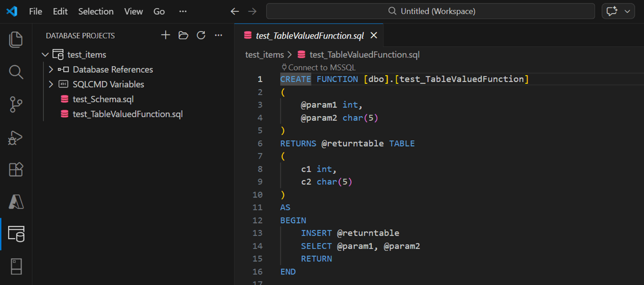The image size is (644, 285).
Task: Open the Search view icon
Action: point(16,72)
